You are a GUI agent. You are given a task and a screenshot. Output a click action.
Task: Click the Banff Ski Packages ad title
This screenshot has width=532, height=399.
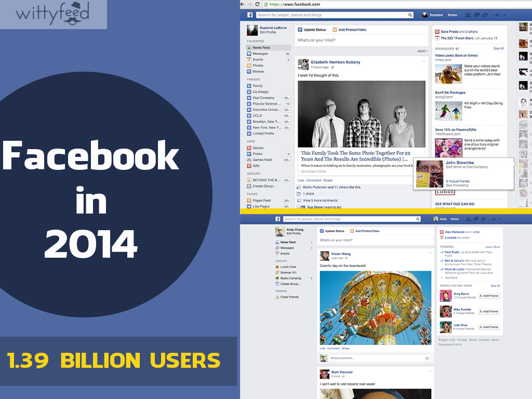click(x=450, y=92)
